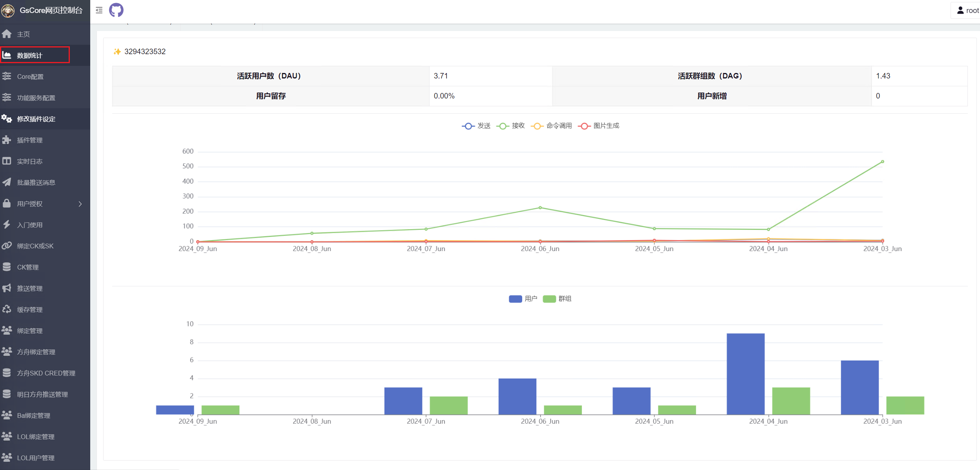The width and height of the screenshot is (980, 470).
Task: Click the database icon for CK管理
Action: pyautogui.click(x=7, y=267)
